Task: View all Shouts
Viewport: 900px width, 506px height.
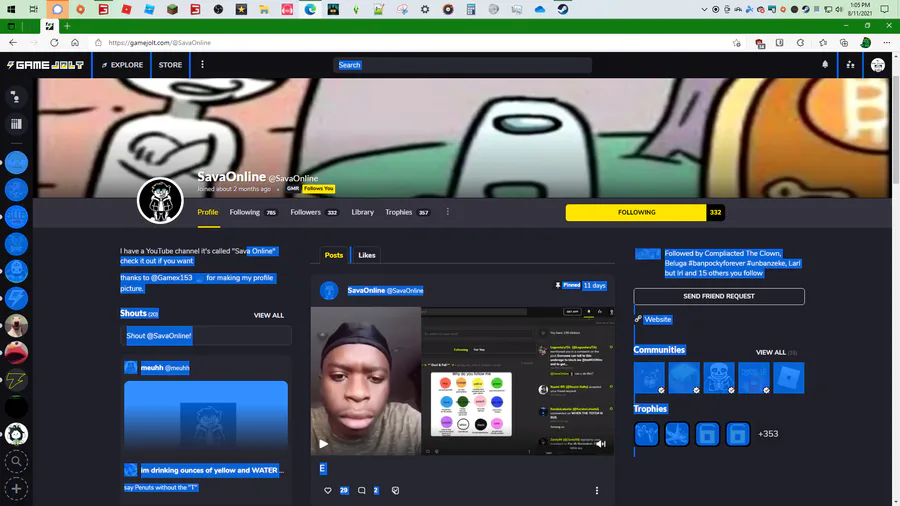Action: [269, 315]
